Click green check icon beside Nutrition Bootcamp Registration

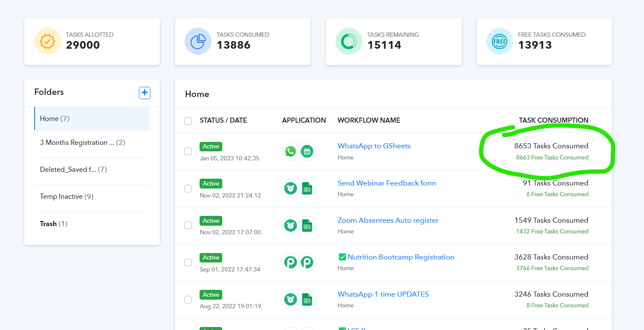click(342, 257)
